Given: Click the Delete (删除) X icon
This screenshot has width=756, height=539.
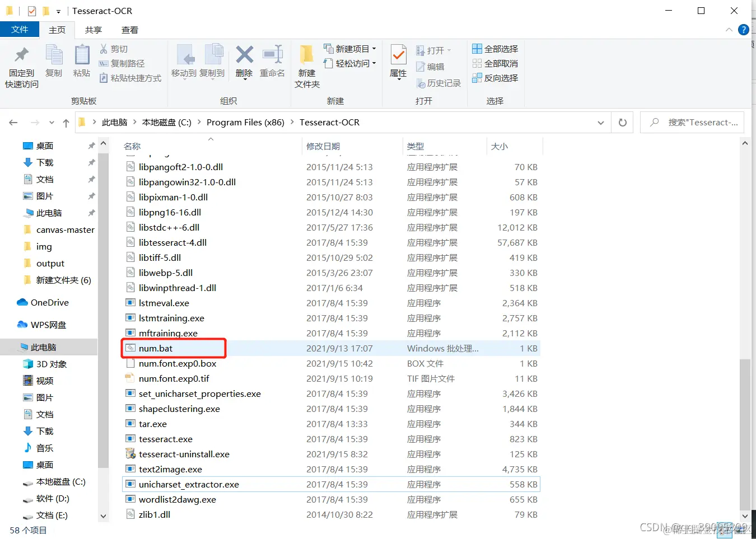Looking at the screenshot, I should coord(244,54).
